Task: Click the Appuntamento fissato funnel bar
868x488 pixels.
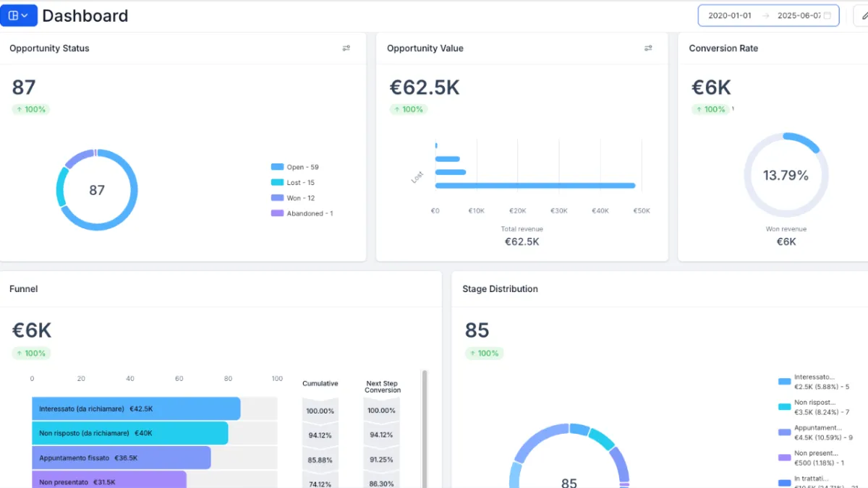Action: tap(122, 458)
